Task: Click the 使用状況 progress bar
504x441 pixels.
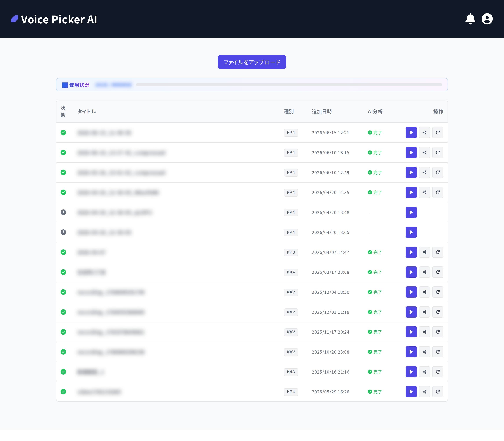Action: 289,85
